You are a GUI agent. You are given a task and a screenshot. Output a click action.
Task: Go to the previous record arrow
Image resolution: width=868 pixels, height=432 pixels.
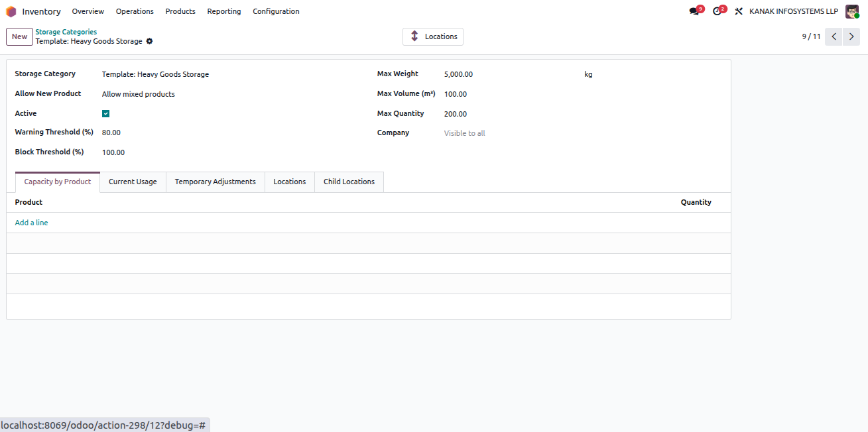coord(834,36)
